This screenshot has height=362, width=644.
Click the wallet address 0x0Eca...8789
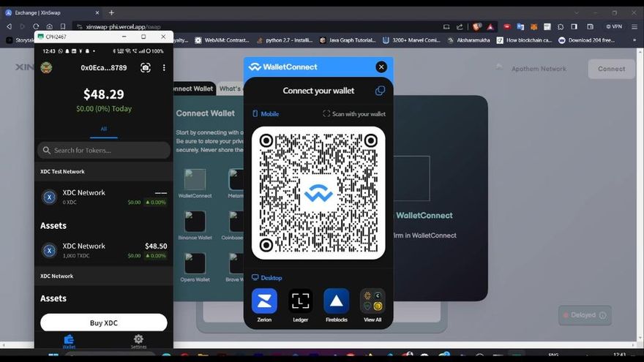[x=103, y=68]
